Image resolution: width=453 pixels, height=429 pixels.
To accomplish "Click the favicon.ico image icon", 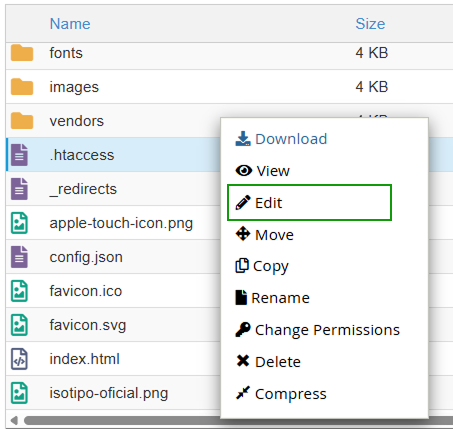I will [19, 291].
